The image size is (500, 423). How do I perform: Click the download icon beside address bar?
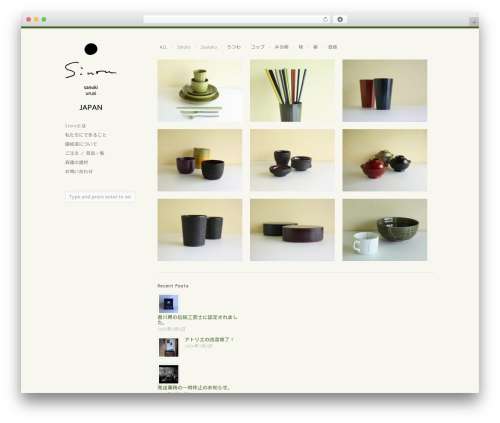click(340, 19)
